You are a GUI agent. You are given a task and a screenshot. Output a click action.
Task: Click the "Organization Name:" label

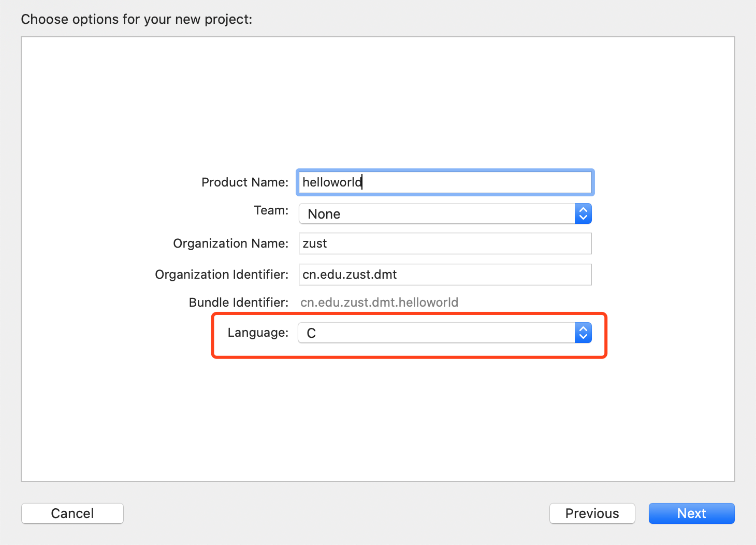tap(230, 243)
